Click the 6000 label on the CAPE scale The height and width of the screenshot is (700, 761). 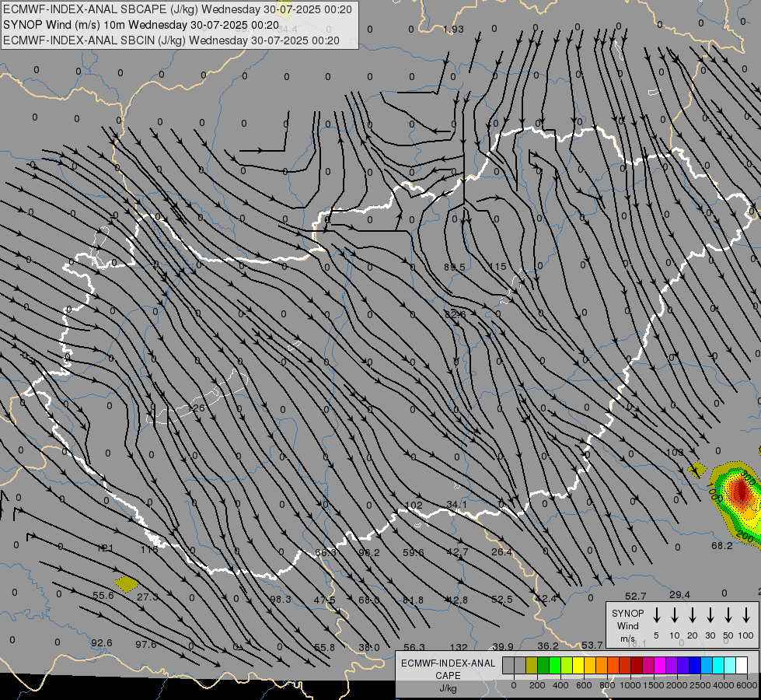747,685
